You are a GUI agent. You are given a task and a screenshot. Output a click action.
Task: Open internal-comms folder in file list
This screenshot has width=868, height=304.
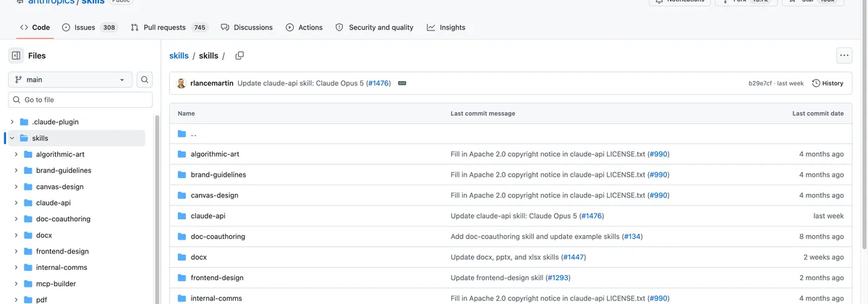point(216,298)
